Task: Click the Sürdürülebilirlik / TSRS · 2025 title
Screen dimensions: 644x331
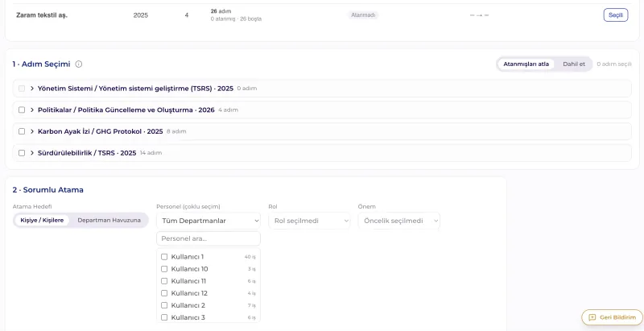Action: click(x=87, y=153)
